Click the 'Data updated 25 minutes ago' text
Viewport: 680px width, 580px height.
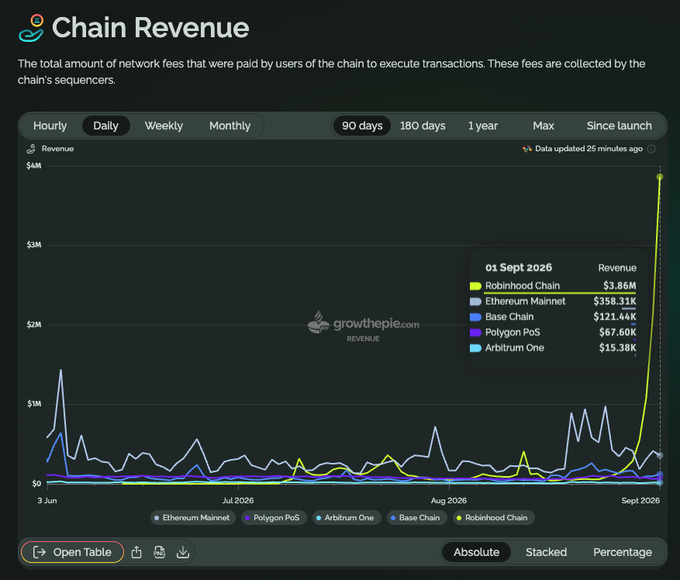[x=588, y=149]
